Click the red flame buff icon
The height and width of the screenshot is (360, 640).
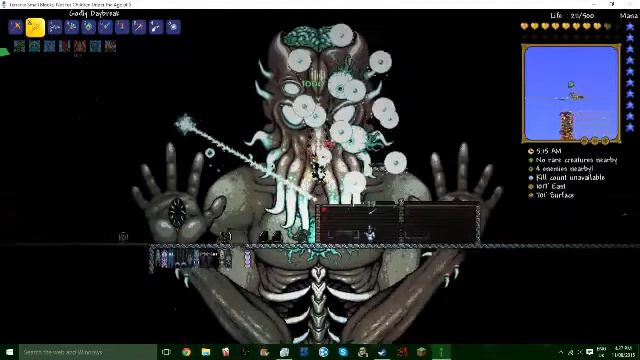point(80,46)
